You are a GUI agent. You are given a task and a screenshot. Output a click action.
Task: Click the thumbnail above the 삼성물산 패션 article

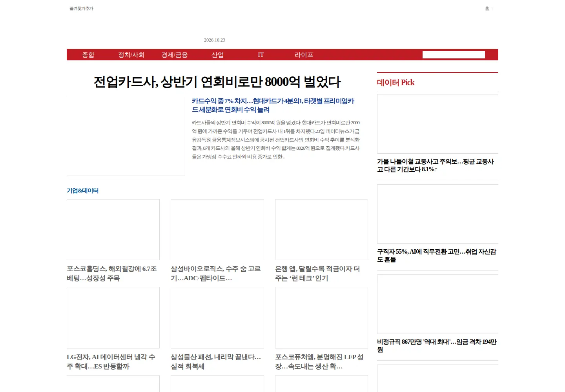[217, 318]
